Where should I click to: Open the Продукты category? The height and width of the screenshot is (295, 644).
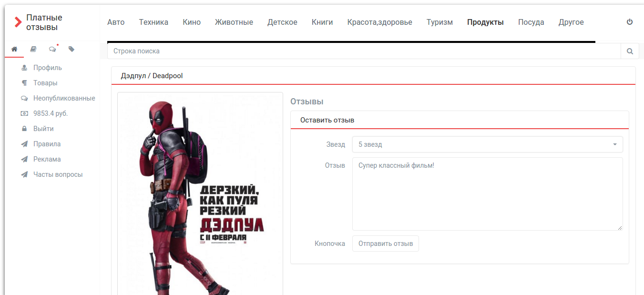(485, 22)
